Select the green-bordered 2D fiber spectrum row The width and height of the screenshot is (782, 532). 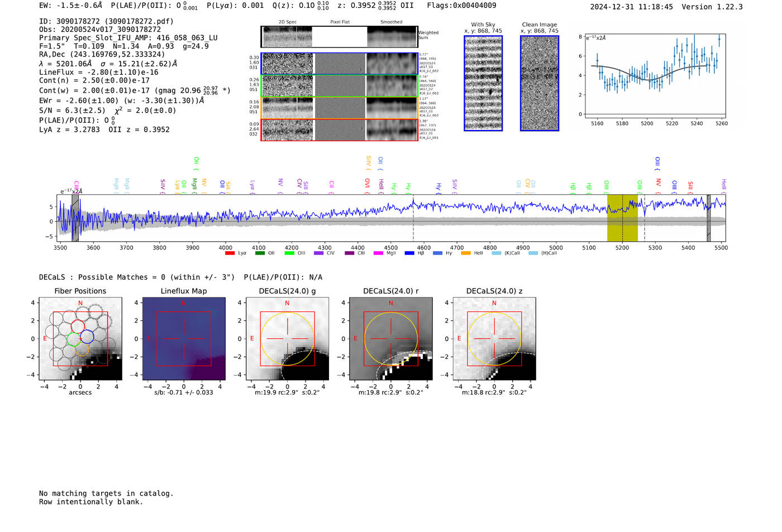point(339,86)
